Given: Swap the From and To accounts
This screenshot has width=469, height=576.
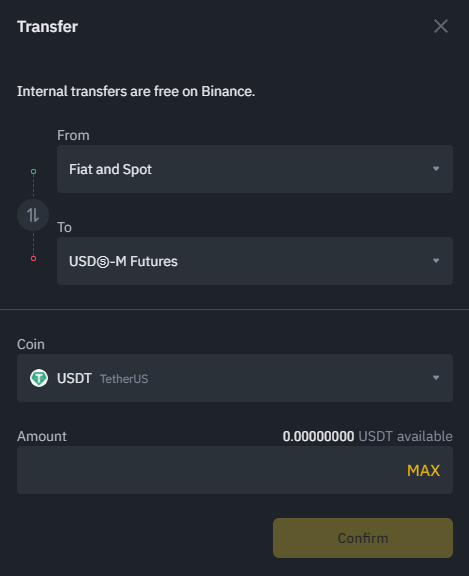Looking at the screenshot, I should pos(33,215).
